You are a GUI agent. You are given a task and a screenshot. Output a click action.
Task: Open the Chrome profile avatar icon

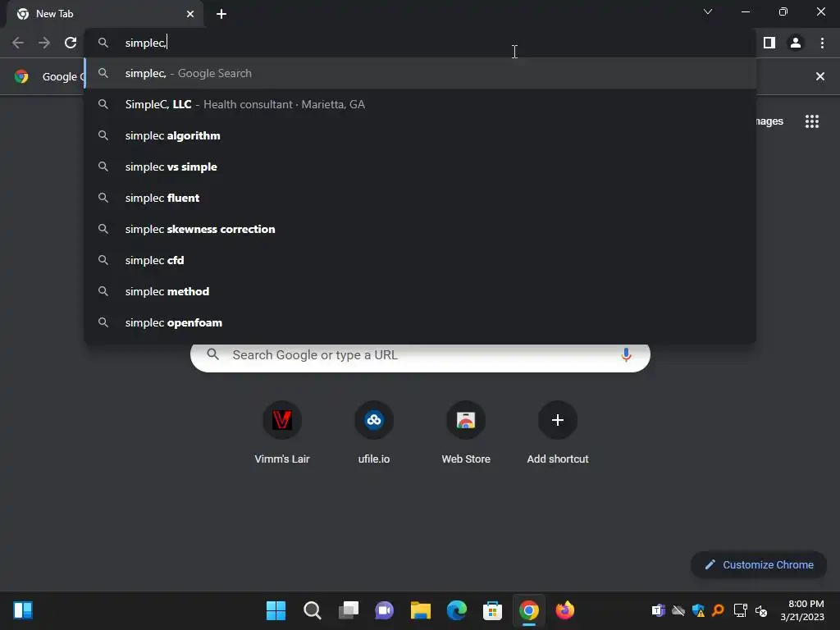click(796, 43)
